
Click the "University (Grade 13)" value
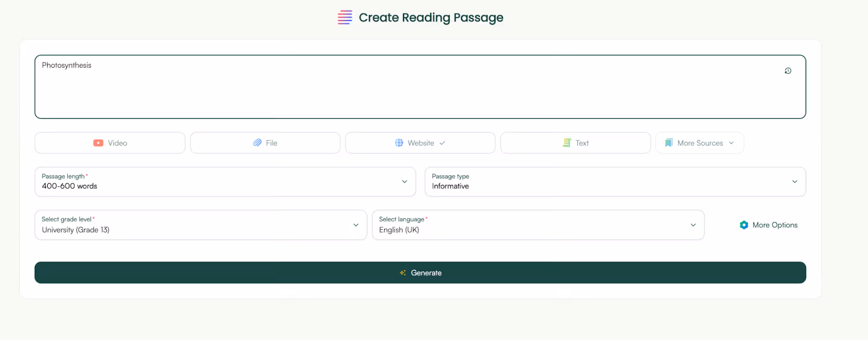click(x=75, y=230)
